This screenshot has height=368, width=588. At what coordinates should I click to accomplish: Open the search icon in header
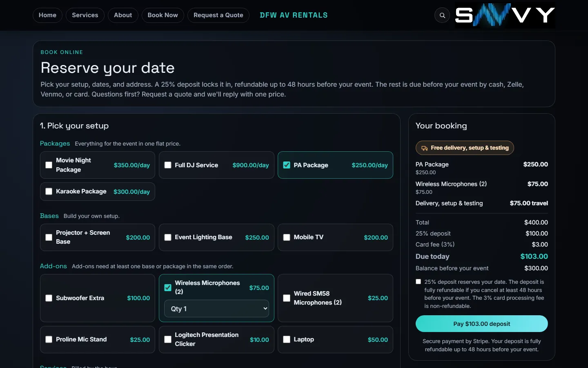[442, 16]
